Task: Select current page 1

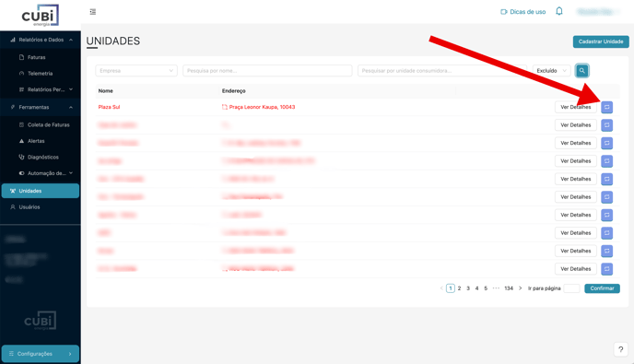Action: point(451,288)
